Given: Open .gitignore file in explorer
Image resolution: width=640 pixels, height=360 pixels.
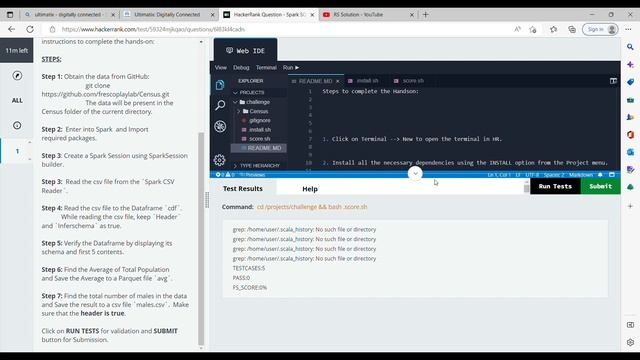Looking at the screenshot, I should tap(259, 121).
